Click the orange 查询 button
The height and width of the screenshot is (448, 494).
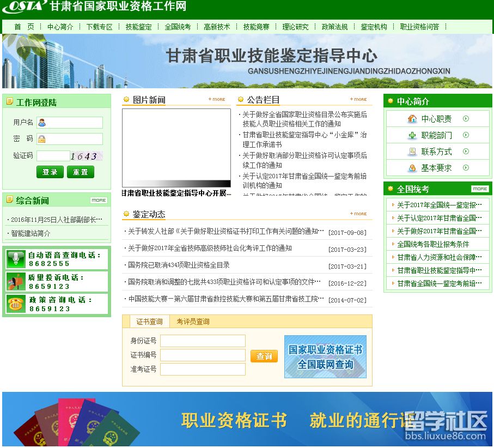coord(264,356)
